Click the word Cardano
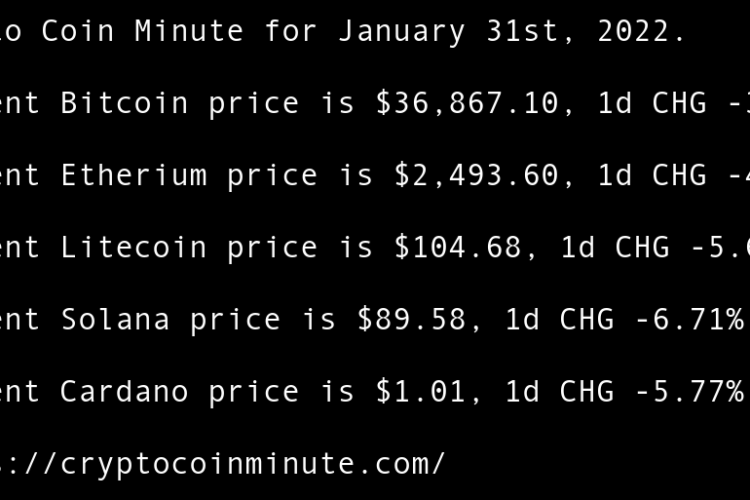 coord(125,391)
